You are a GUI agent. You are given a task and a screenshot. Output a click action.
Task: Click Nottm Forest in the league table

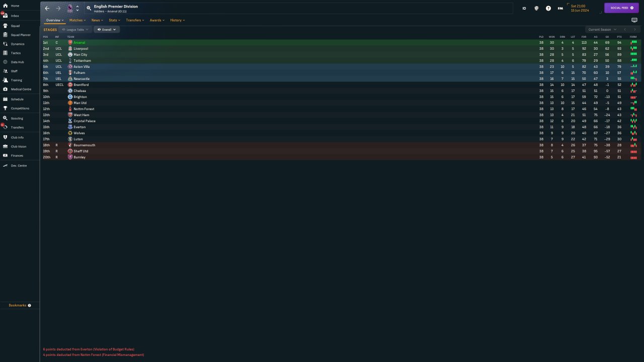click(84, 109)
